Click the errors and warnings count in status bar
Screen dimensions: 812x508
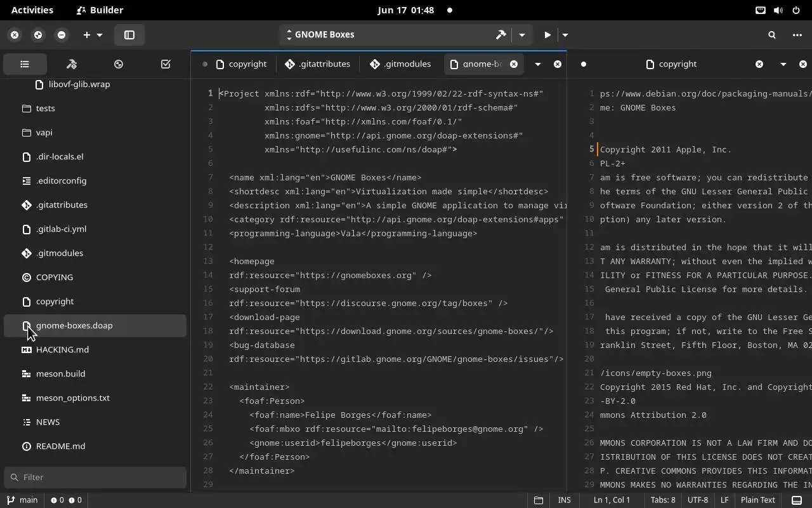coord(66,500)
